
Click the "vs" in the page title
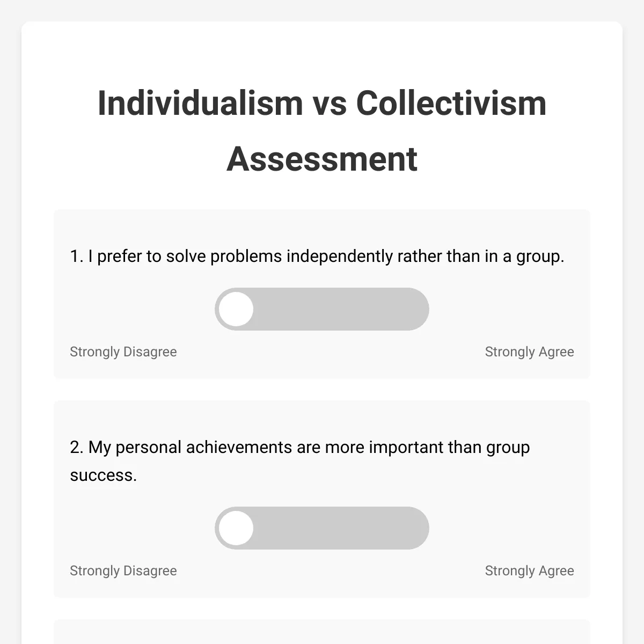click(x=330, y=103)
